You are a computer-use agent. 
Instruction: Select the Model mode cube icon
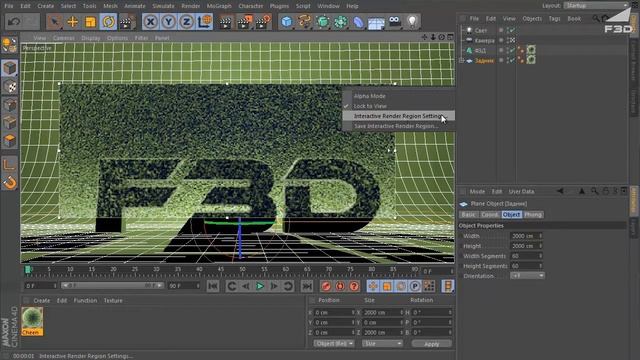coord(9,68)
